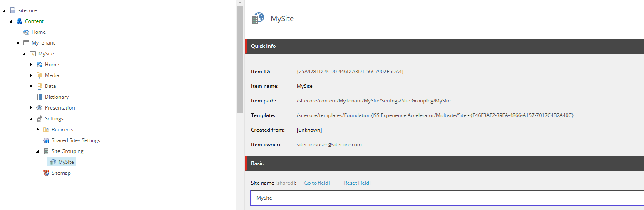This screenshot has width=644, height=210.
Task: Click into the Site name input field
Action: [x=447, y=198]
